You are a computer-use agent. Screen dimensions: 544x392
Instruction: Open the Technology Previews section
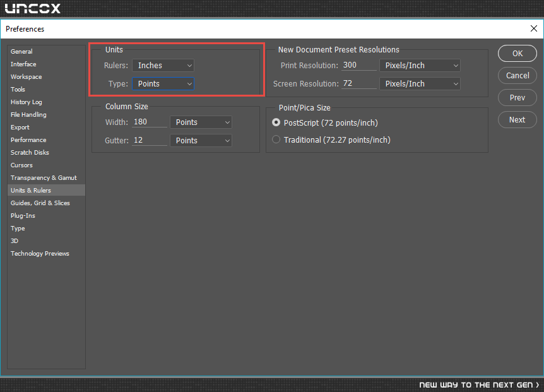pos(46,254)
